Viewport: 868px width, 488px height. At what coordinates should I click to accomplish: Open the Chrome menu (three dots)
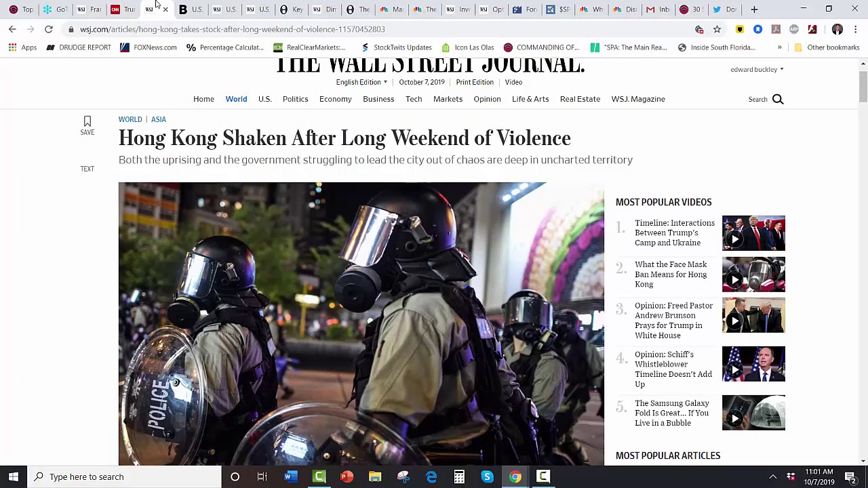click(x=856, y=29)
